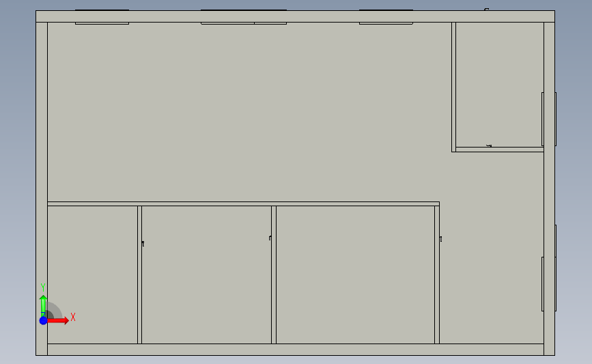The width and height of the screenshot is (592, 364).
Task: Click the green Y axis arrow of triad
Action: tap(44, 305)
